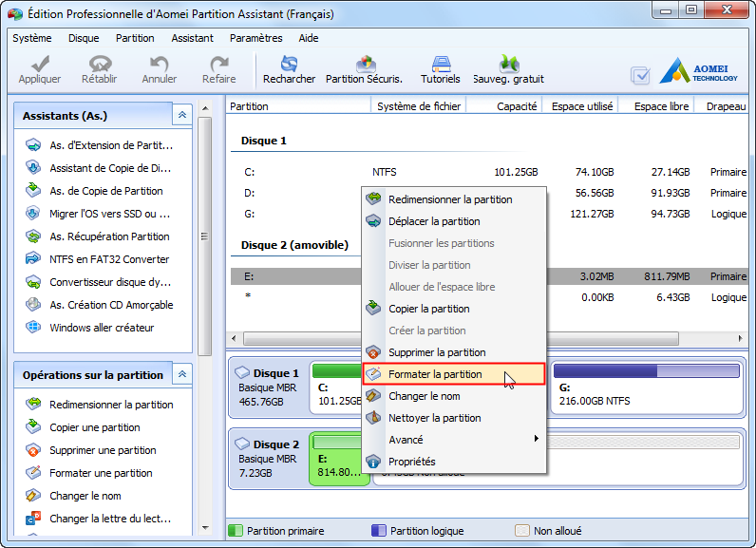Open Convertisseur disque dynamique
756x548 pixels.
(x=99, y=282)
